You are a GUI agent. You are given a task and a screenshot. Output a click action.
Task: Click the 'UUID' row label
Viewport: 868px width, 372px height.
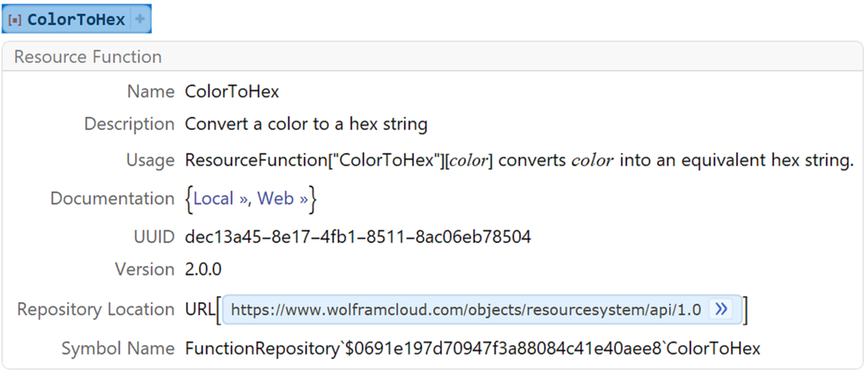152,237
